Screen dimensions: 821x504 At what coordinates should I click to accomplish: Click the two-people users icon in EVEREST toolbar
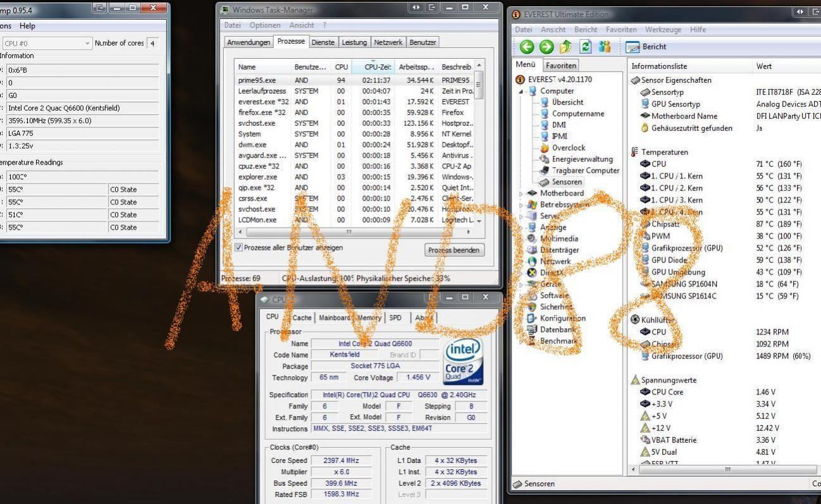coord(605,47)
